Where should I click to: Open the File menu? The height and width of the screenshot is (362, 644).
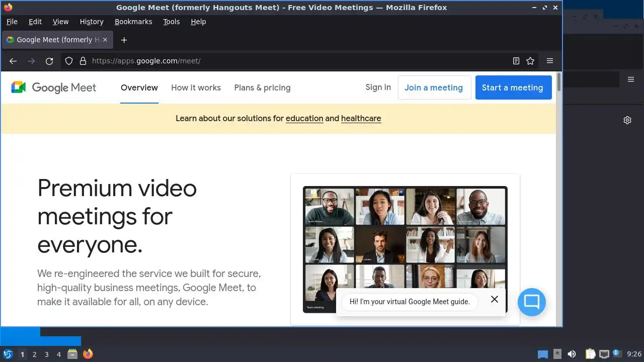[12, 22]
